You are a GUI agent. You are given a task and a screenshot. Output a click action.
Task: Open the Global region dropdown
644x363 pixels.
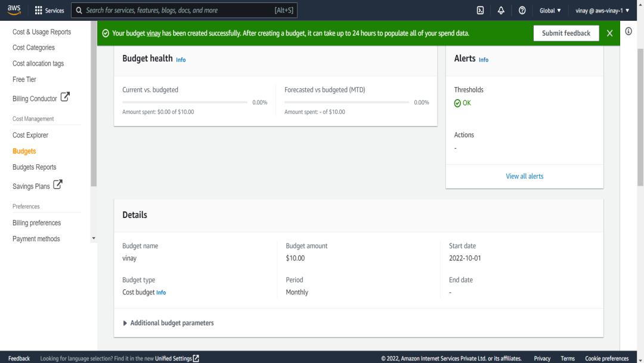[x=550, y=10]
